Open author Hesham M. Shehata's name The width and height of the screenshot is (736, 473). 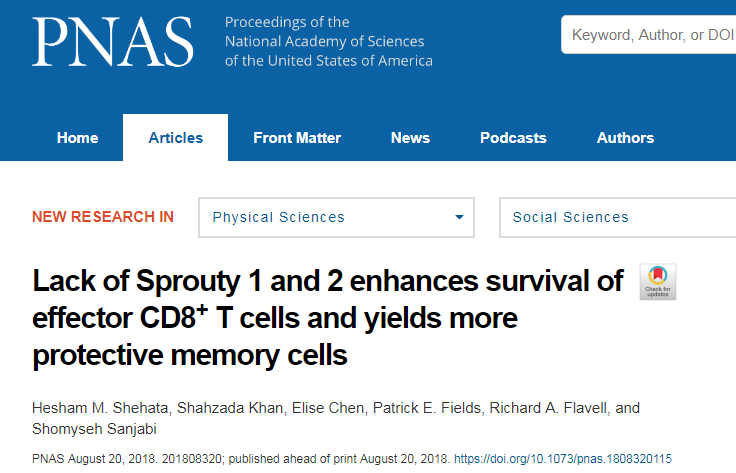point(100,408)
